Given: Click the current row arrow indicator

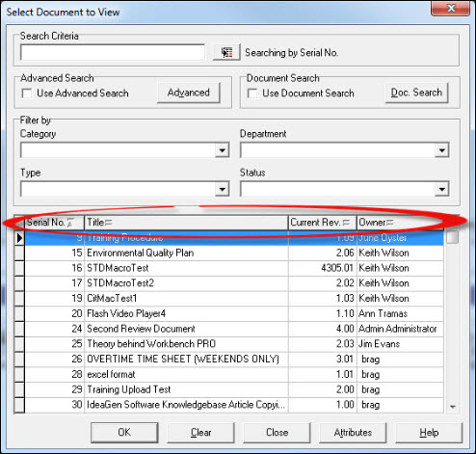Looking at the screenshot, I should point(19,238).
